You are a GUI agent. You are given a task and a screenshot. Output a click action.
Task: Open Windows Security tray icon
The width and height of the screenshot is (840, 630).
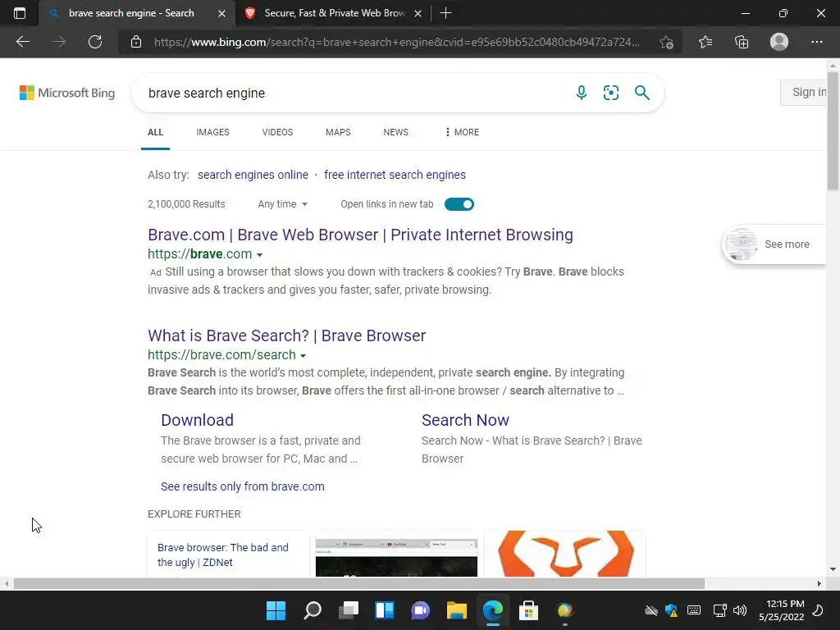coord(671,610)
